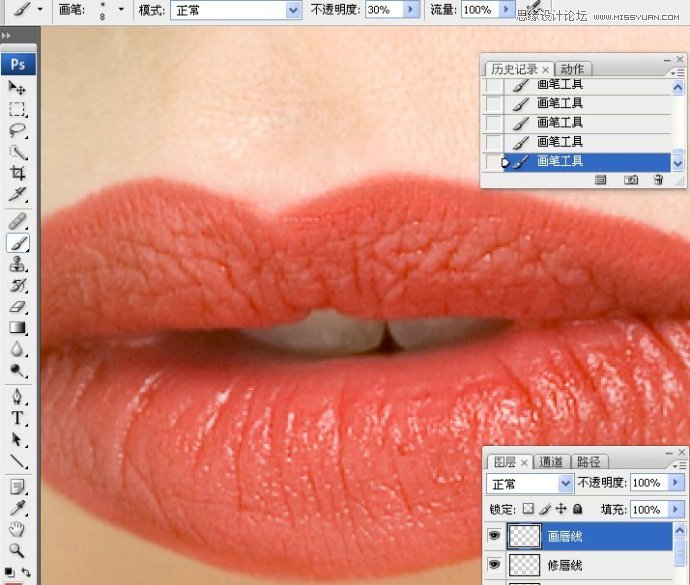Screen dimensions: 690x585
Task: Hide the 修唇线 layer
Action: (x=494, y=564)
